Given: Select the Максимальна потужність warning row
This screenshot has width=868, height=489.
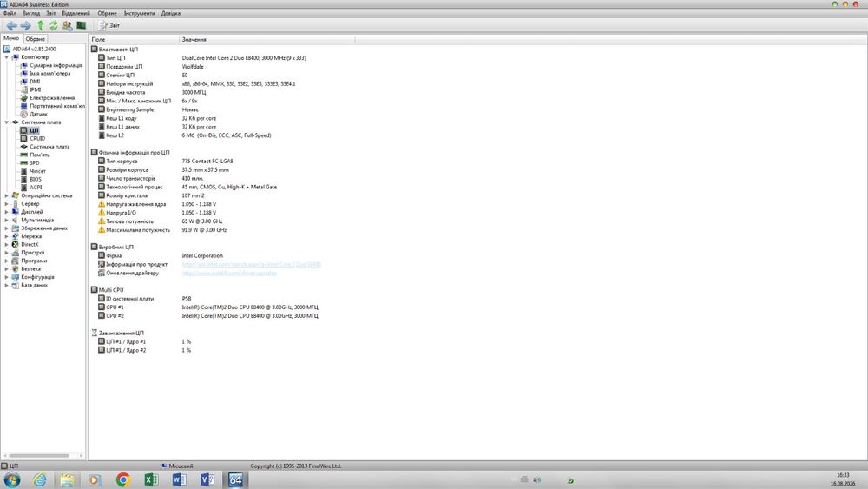Looking at the screenshot, I should pyautogui.click(x=162, y=230).
